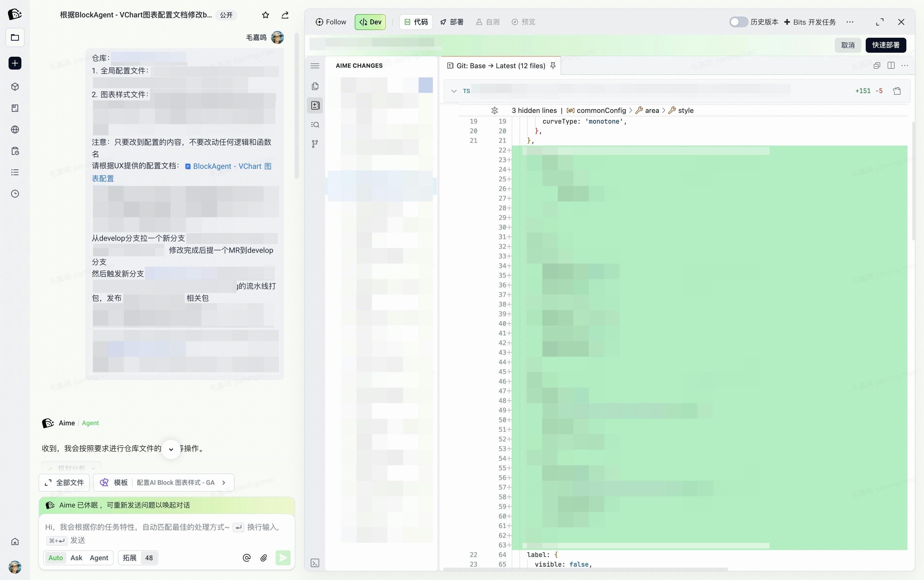Image resolution: width=924 pixels, height=580 pixels.
Task: Open the clock history icon in sidebar
Action: [x=15, y=194]
